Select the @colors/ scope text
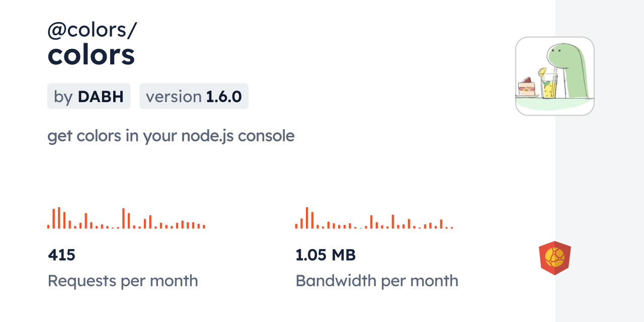Image resolution: width=644 pixels, height=322 pixels. pos(92,30)
